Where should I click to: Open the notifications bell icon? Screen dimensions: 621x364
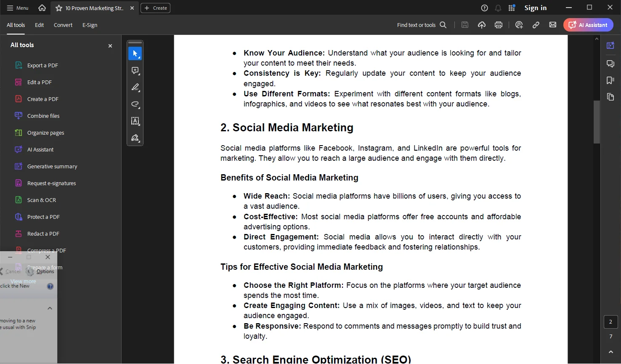coord(498,8)
